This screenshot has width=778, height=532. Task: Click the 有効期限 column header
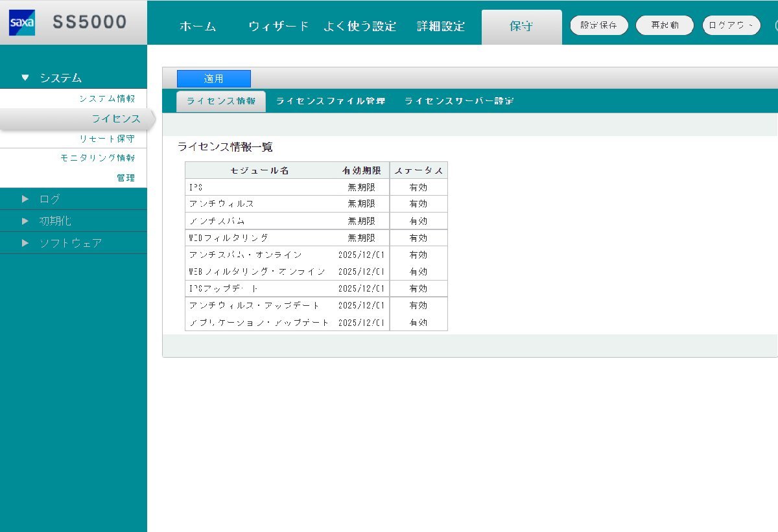pyautogui.click(x=362, y=170)
